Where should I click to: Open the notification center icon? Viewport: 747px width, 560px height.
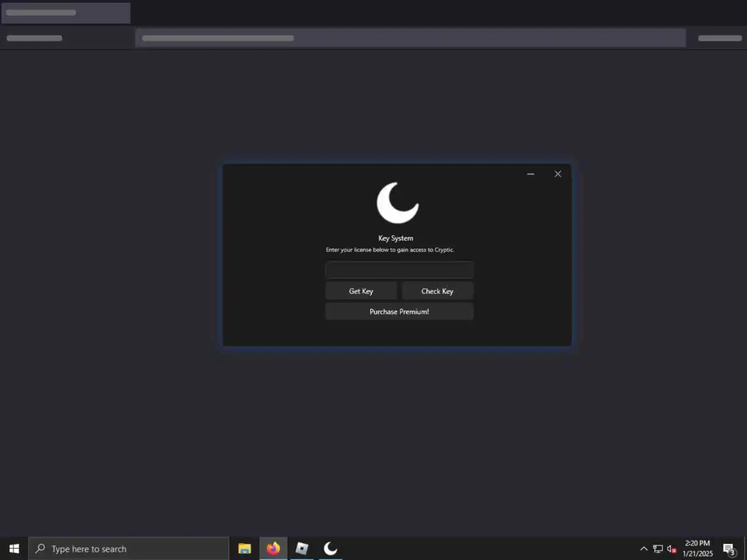[x=729, y=548]
